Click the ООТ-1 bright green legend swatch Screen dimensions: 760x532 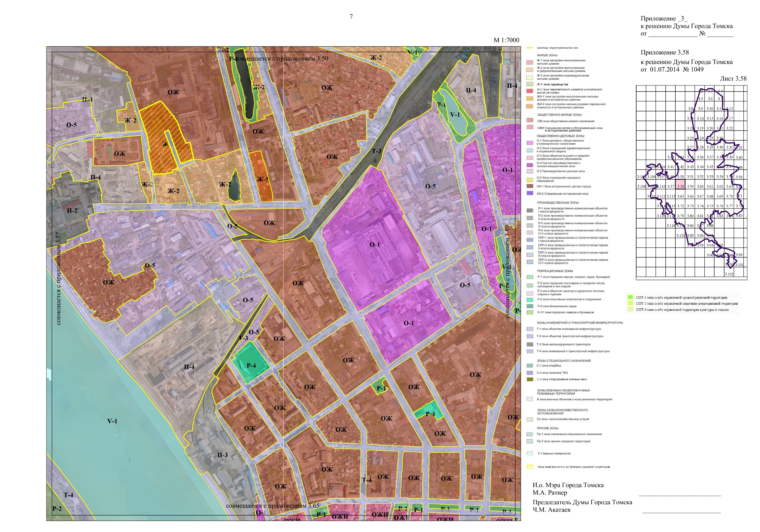[x=630, y=297]
